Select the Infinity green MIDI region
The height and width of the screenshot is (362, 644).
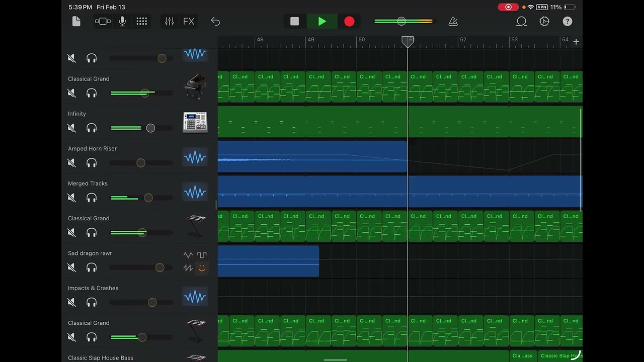coord(400,122)
